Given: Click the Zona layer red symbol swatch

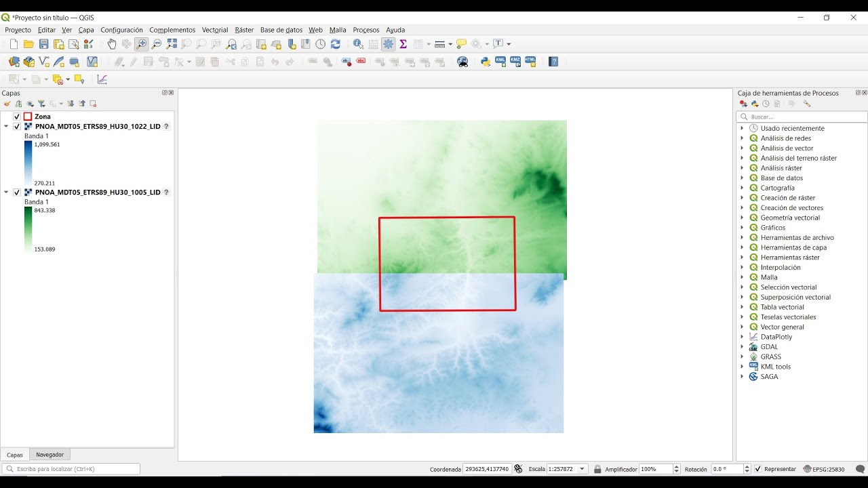Looking at the screenshot, I should 28,117.
